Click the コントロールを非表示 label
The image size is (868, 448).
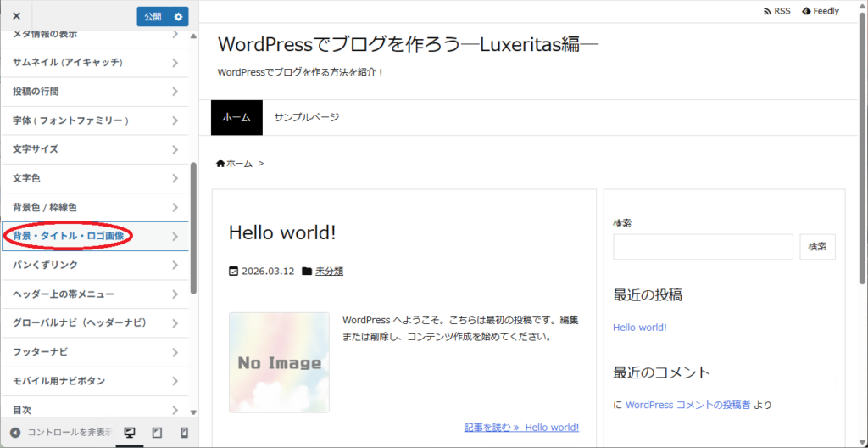pos(70,433)
